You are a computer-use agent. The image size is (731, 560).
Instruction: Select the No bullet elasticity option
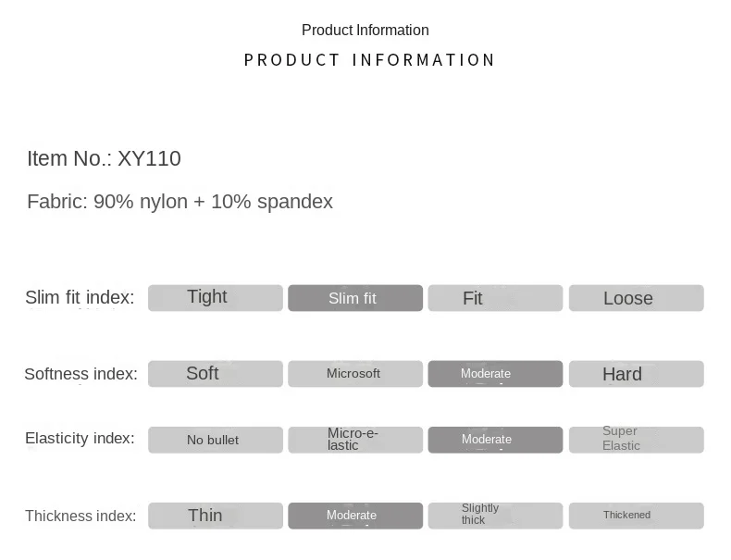click(216, 440)
